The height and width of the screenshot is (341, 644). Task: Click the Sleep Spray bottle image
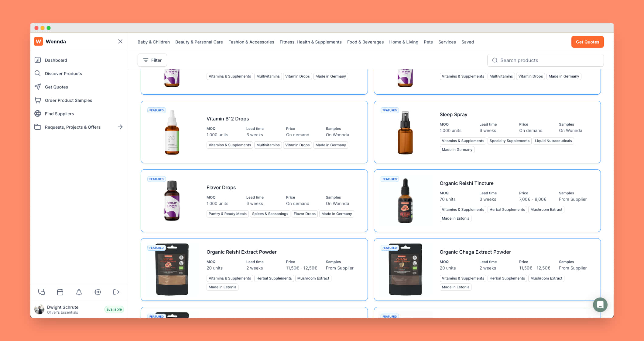(405, 133)
